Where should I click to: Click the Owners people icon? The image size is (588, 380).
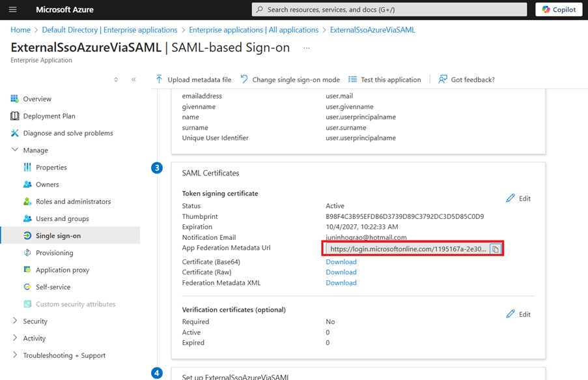[27, 184]
